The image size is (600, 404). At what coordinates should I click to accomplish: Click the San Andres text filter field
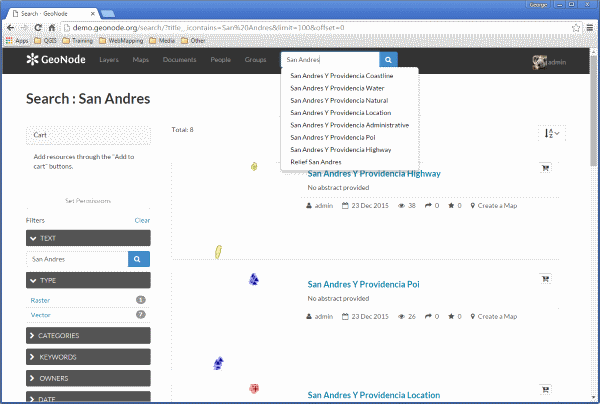[x=77, y=259]
